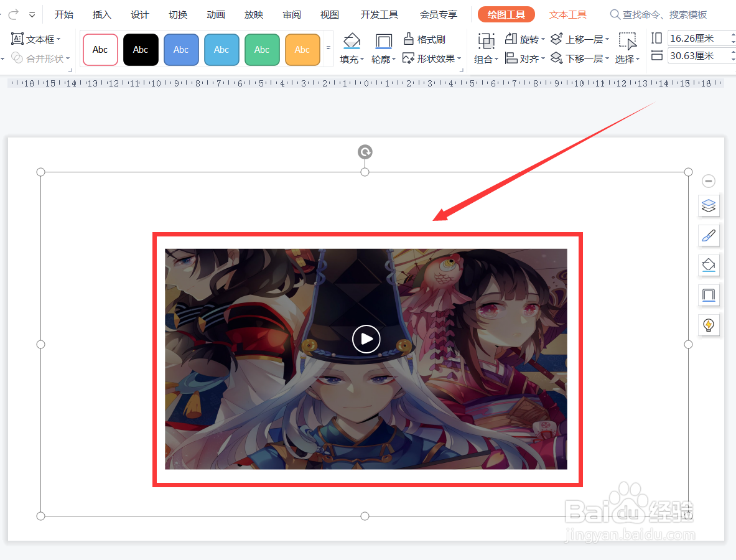Apply the blue Abc shape style
This screenshot has width=736, height=560.
[180, 50]
